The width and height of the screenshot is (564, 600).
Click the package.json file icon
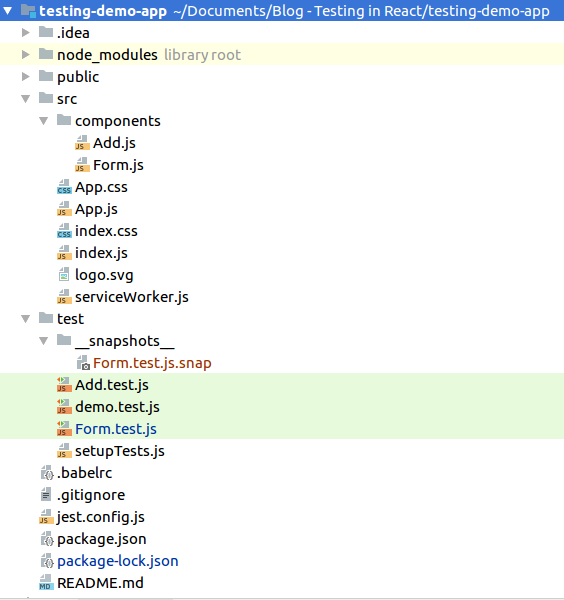(x=47, y=539)
